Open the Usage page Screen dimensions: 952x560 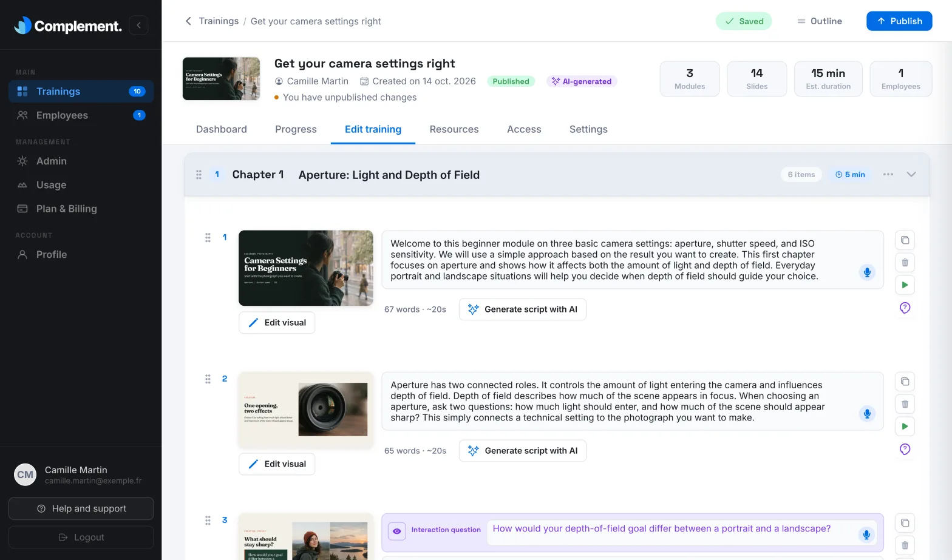(81, 185)
